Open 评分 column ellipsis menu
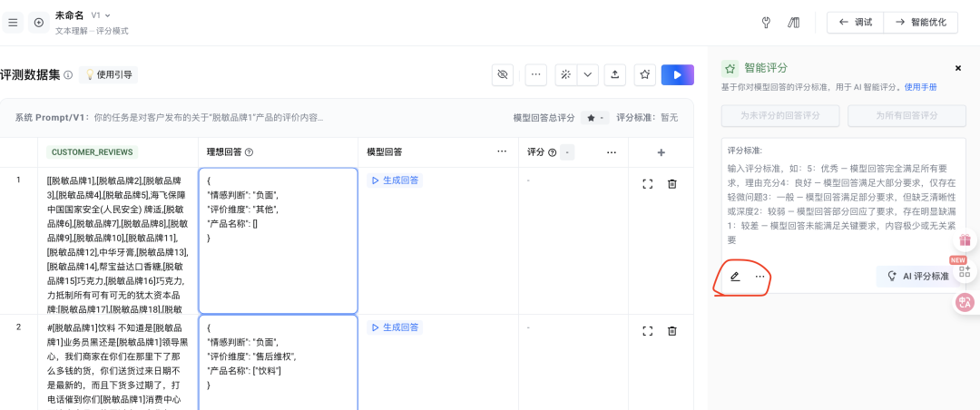Image resolution: width=980 pixels, height=410 pixels. point(612,151)
